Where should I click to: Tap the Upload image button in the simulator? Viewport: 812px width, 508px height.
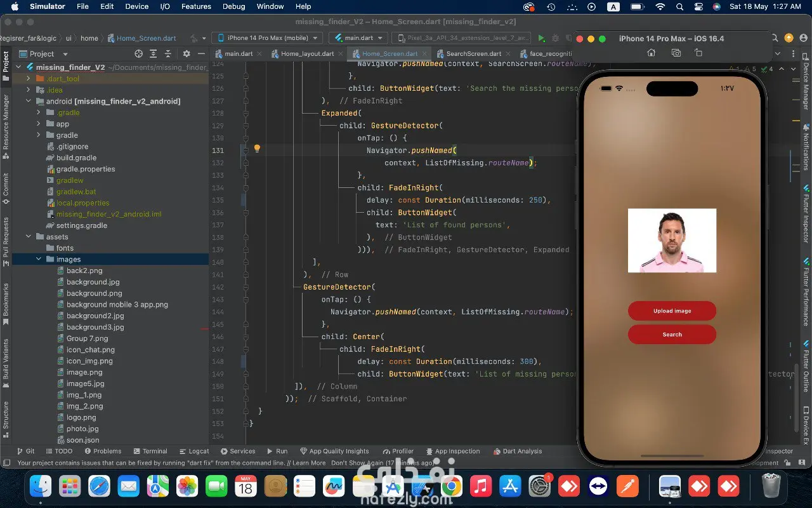(x=672, y=311)
